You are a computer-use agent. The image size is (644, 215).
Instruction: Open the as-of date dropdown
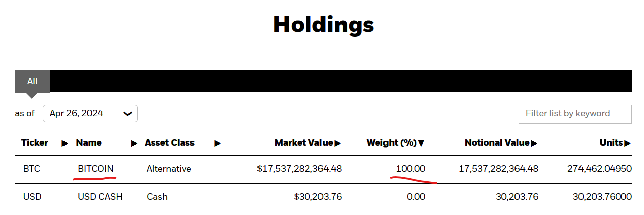(126, 113)
